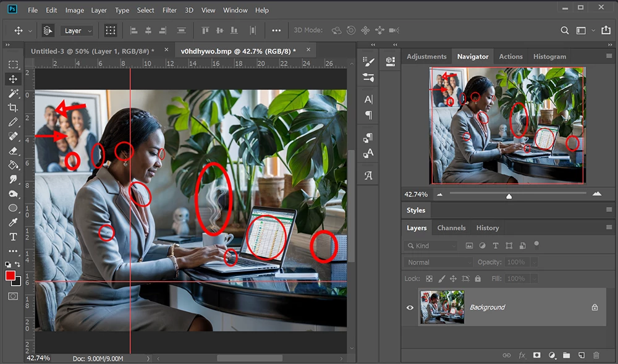Click the Search magnifier icon
Viewport: 618px width, 364px height.
click(x=565, y=30)
